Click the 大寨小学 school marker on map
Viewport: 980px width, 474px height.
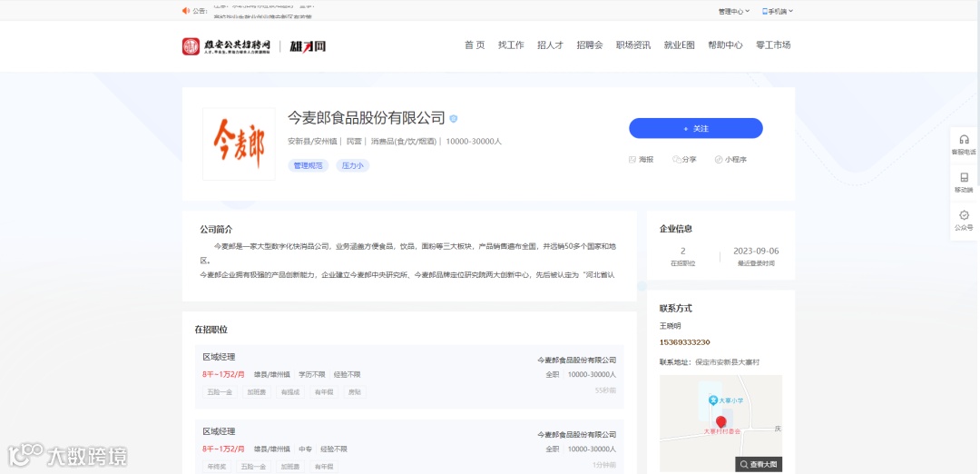(x=712, y=400)
